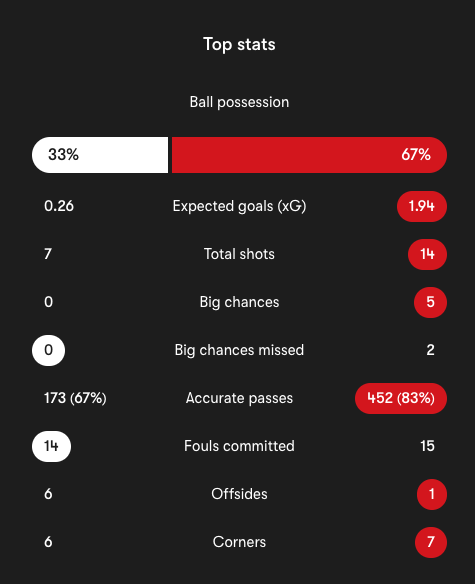Click the red 1.94 xG badge
The height and width of the screenshot is (584, 475).
pyautogui.click(x=422, y=206)
